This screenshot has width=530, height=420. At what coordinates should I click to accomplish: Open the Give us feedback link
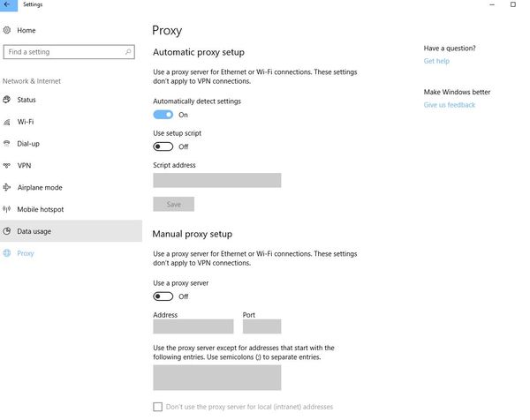click(x=450, y=105)
